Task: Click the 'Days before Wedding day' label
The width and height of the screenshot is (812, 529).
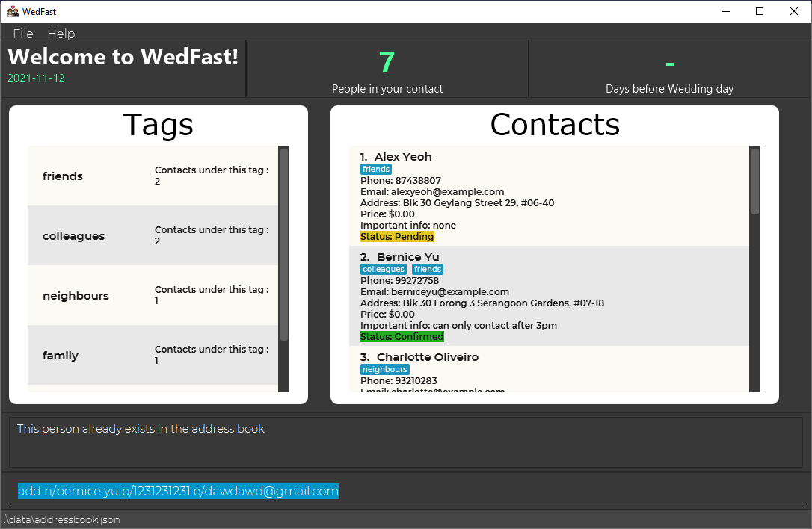Action: (670, 88)
